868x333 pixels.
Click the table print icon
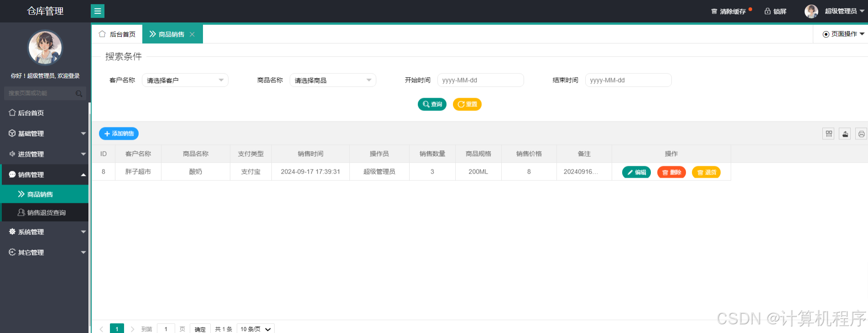click(861, 134)
